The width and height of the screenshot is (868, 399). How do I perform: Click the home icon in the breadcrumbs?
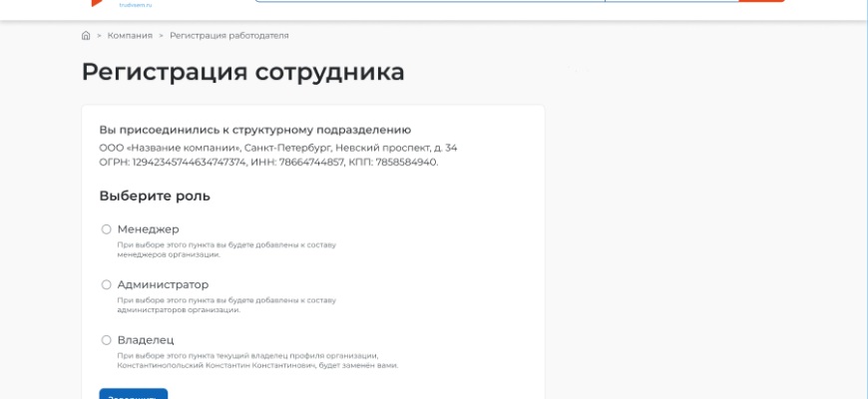(x=86, y=36)
